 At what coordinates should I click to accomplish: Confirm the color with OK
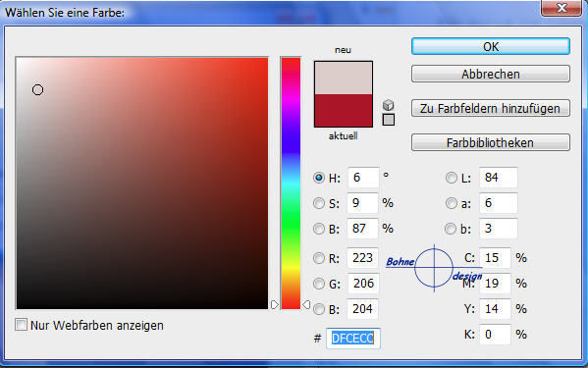(491, 46)
